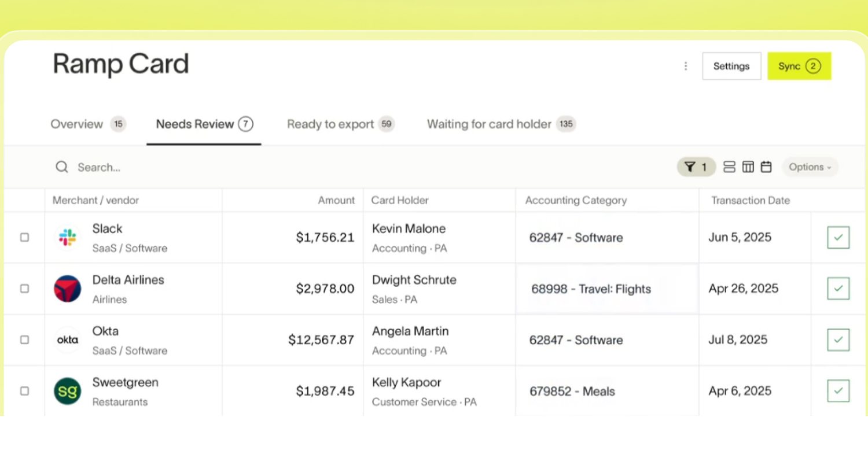Viewport: 868px width, 454px height.
Task: Click the $1,756.21 amount
Action: point(325,237)
